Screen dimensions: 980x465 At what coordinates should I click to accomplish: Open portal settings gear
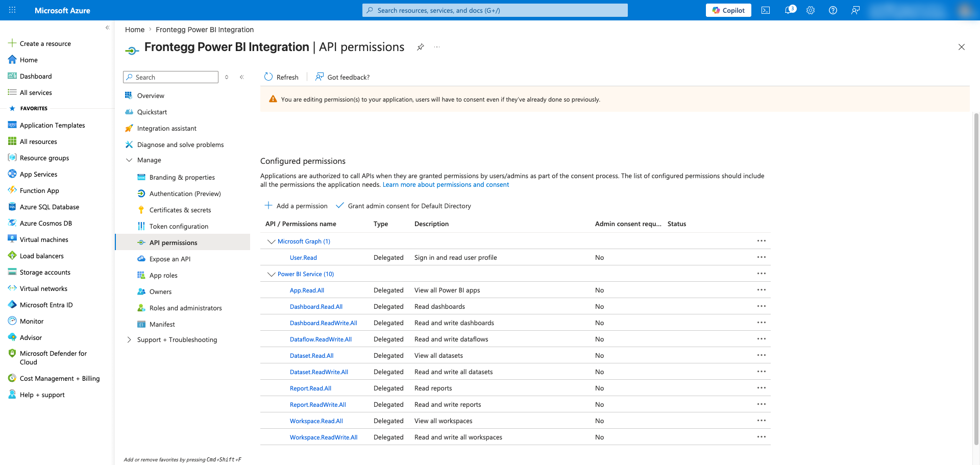point(811,10)
